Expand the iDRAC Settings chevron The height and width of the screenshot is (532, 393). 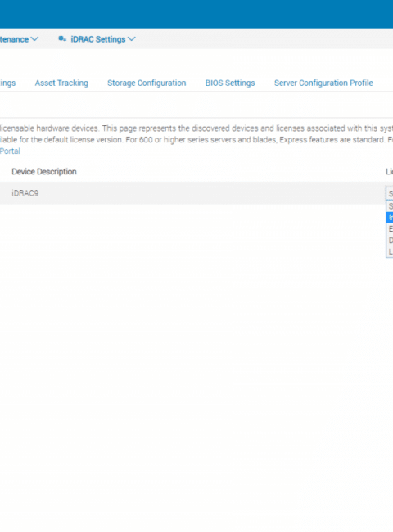tap(132, 39)
